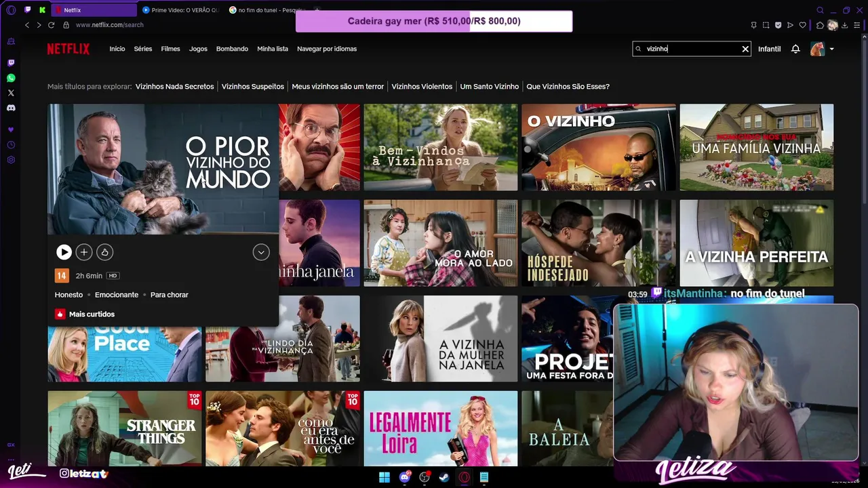Open A Vizinha da Mulher na Janela thumbnail
This screenshot has width=868, height=488.
pyautogui.click(x=441, y=339)
